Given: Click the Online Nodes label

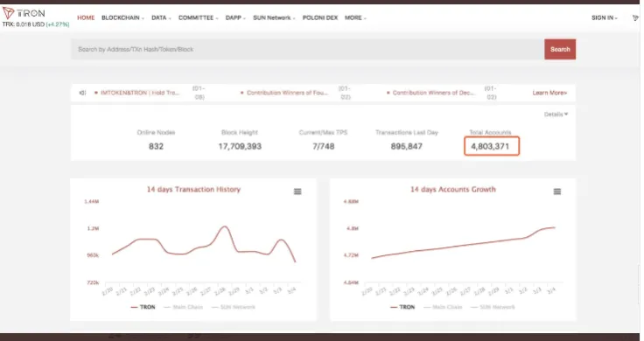Looking at the screenshot, I should point(156,133).
